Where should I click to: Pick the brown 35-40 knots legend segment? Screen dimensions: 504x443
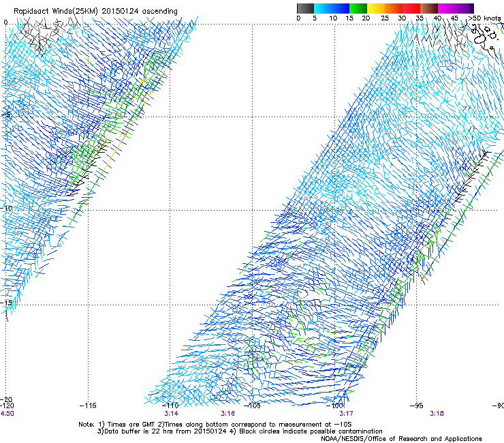point(429,8)
